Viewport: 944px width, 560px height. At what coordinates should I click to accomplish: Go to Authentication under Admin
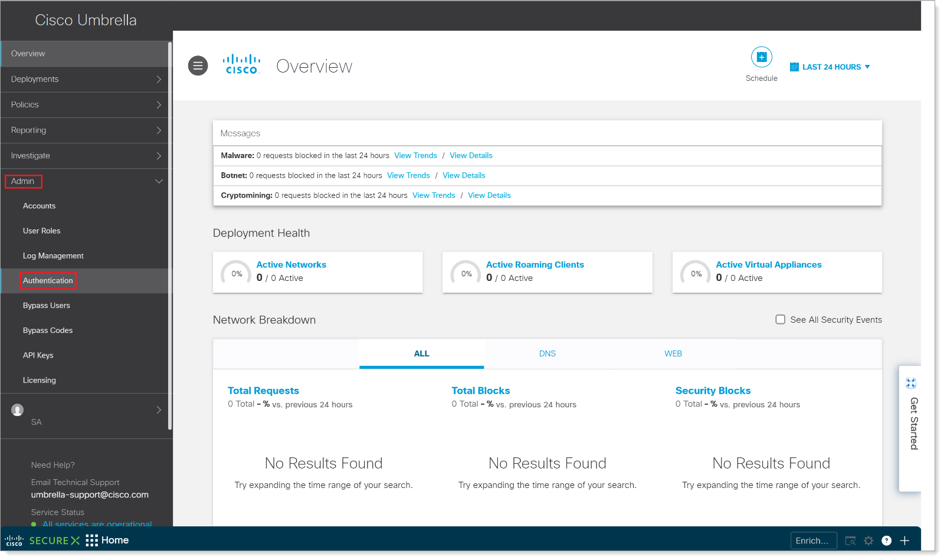point(48,281)
